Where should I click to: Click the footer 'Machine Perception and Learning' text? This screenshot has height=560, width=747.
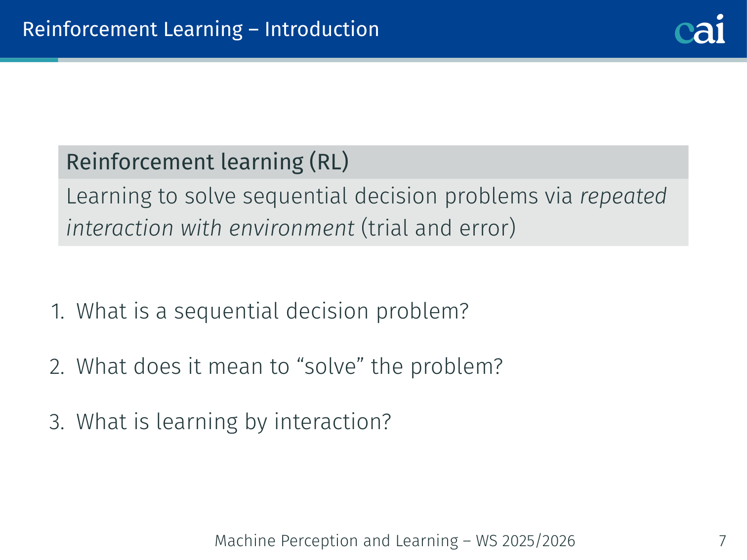point(336,541)
